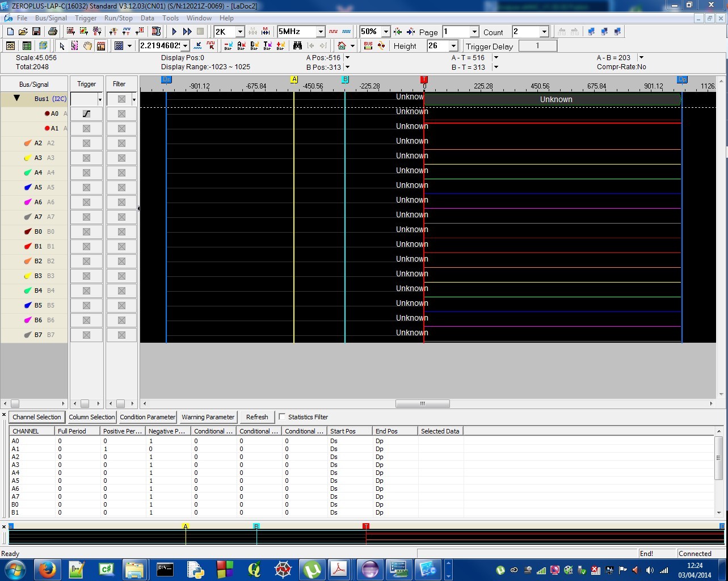Click the red T trigger marker on the ruler
This screenshot has height=581, width=728.
[x=423, y=79]
